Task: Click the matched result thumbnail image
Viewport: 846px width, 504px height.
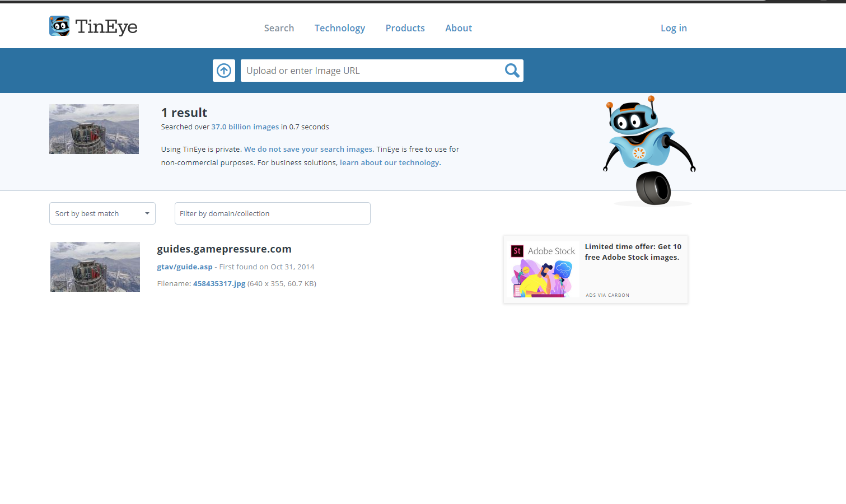Action: [95, 267]
